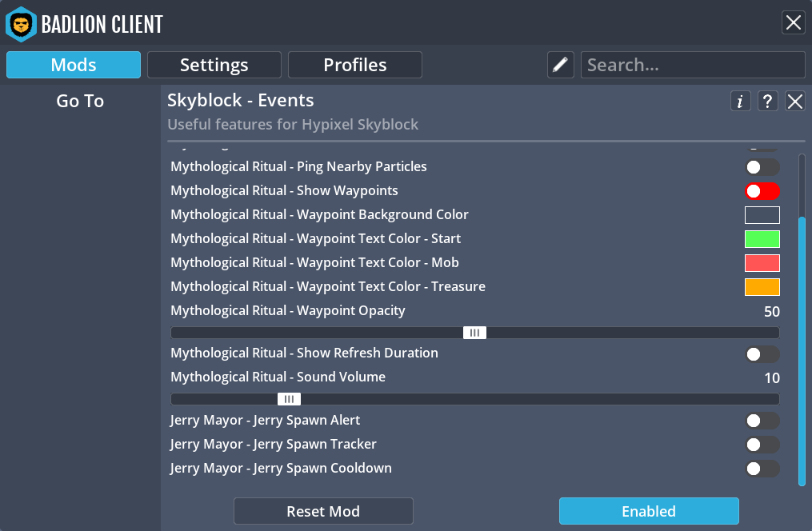Click the Go To label
812x531 pixels.
(80, 101)
